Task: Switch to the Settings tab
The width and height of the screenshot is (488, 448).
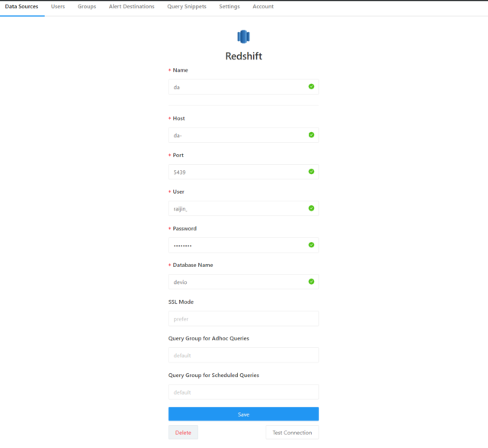Action: [x=230, y=7]
